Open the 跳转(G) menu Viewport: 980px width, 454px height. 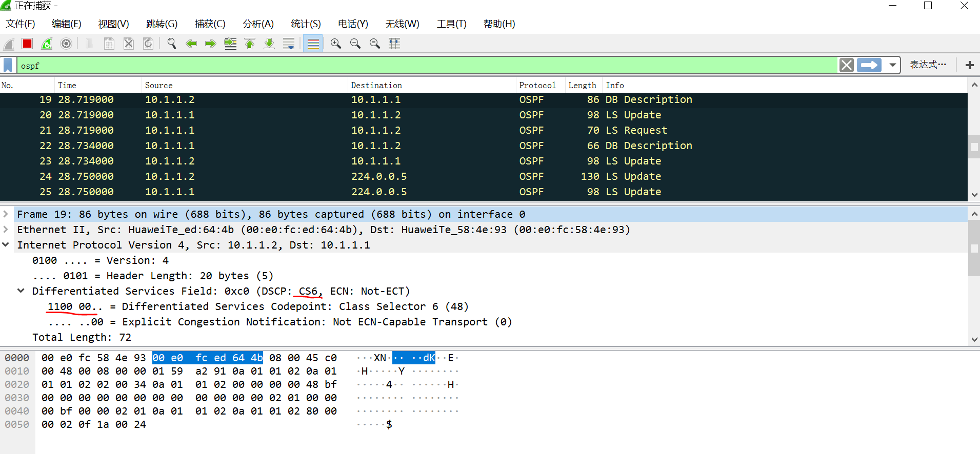162,24
